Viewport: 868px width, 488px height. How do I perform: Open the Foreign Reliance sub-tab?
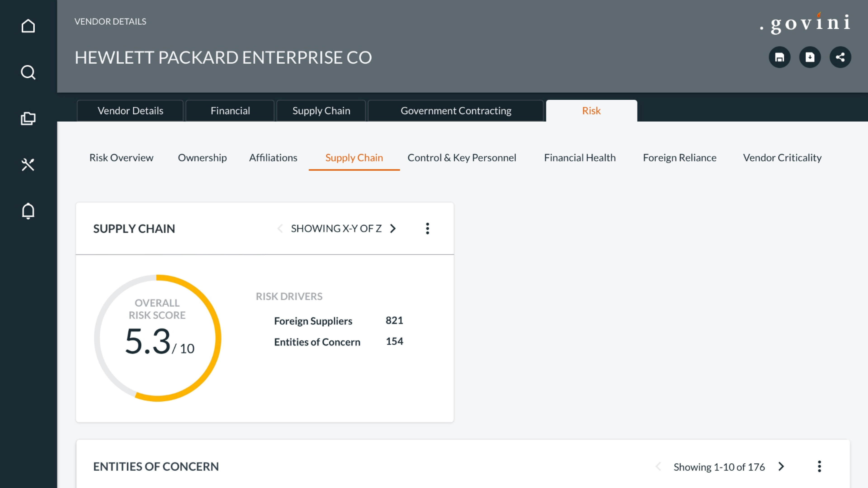[679, 158]
